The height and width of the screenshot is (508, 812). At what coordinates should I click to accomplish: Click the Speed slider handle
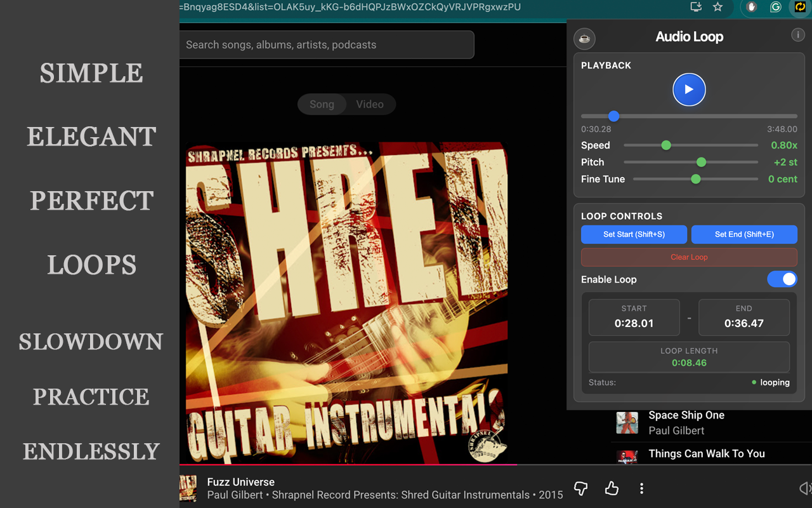[666, 145]
